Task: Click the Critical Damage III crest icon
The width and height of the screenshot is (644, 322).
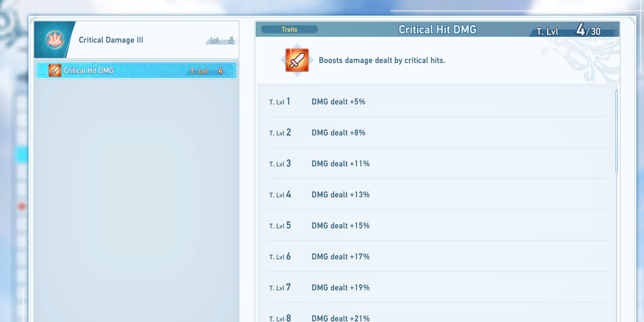Action: 54,40
